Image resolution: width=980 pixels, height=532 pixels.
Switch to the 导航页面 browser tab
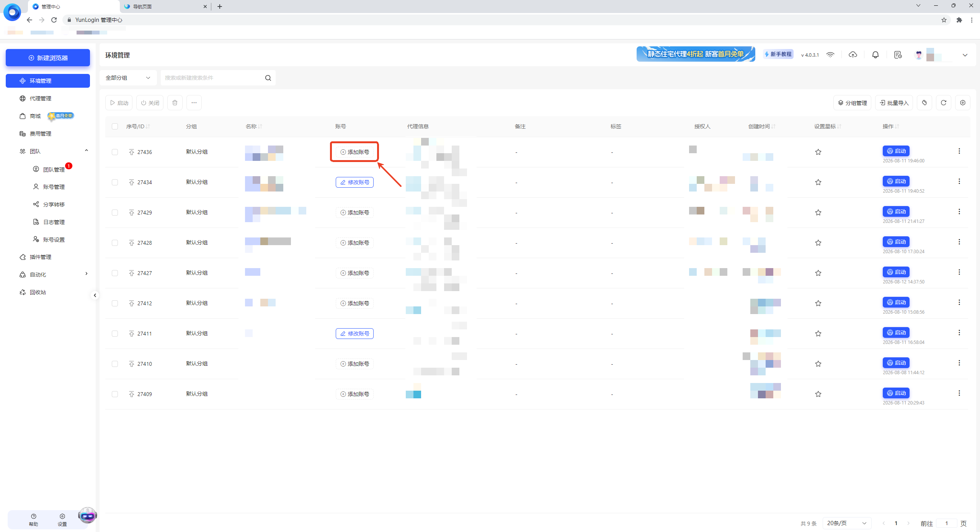(165, 7)
